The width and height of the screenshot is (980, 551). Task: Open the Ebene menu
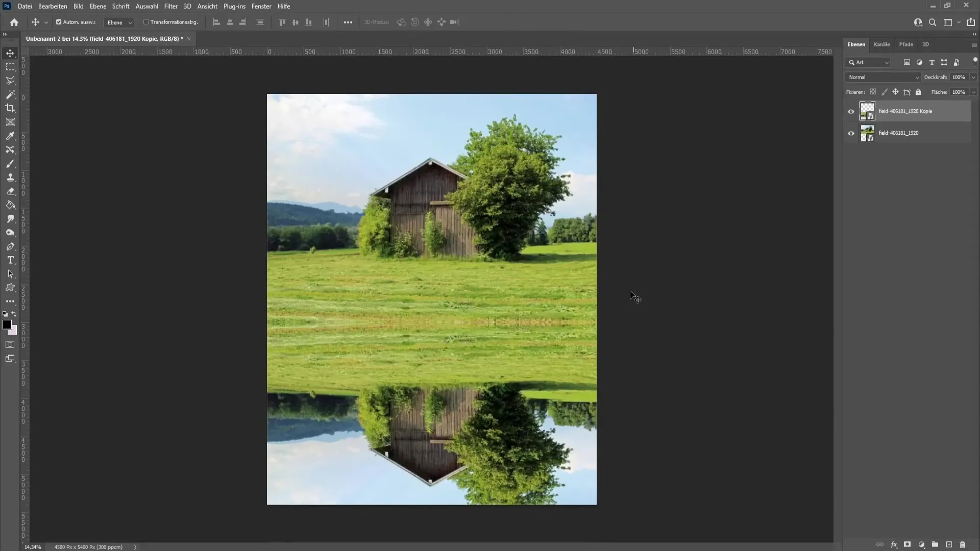point(97,6)
